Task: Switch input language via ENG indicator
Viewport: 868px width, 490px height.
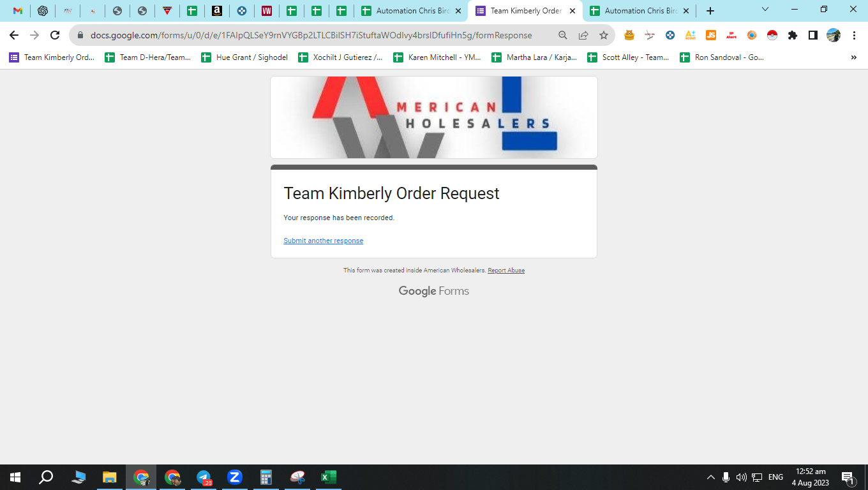Action: (x=775, y=477)
